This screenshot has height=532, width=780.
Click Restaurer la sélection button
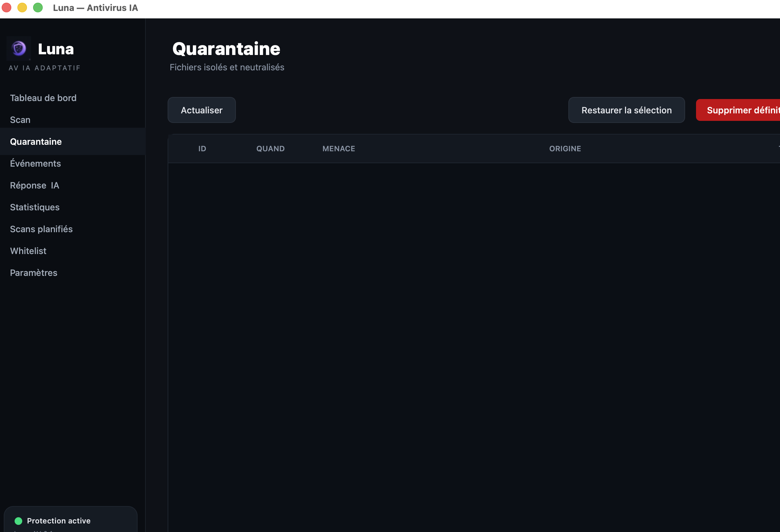[x=626, y=110]
